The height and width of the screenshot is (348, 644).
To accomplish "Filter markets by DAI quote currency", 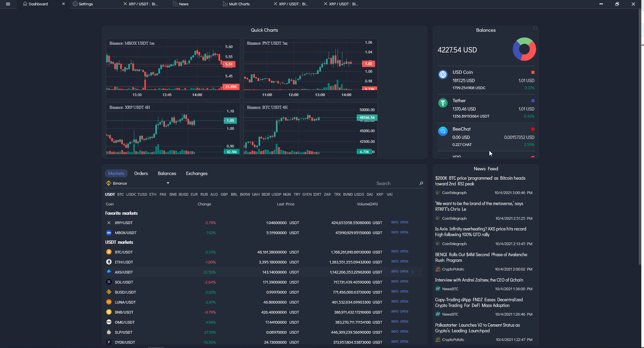I will pos(369,194).
